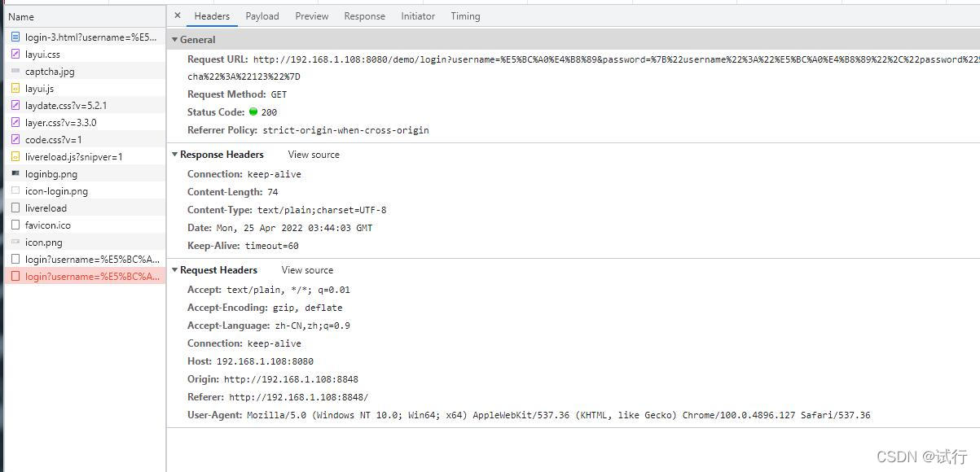Screen dimensions: 980x472
Task: Click the Accept header value
Action: point(288,290)
